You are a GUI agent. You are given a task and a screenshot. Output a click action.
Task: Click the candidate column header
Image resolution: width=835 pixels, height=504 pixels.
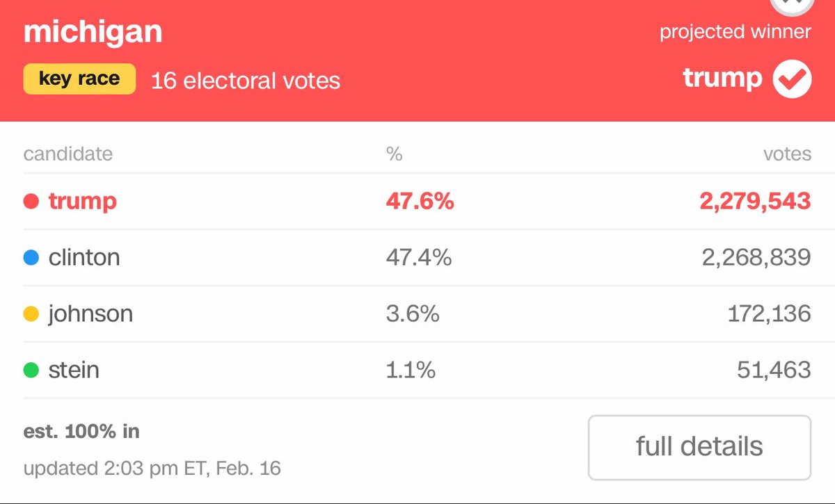pyautogui.click(x=68, y=154)
